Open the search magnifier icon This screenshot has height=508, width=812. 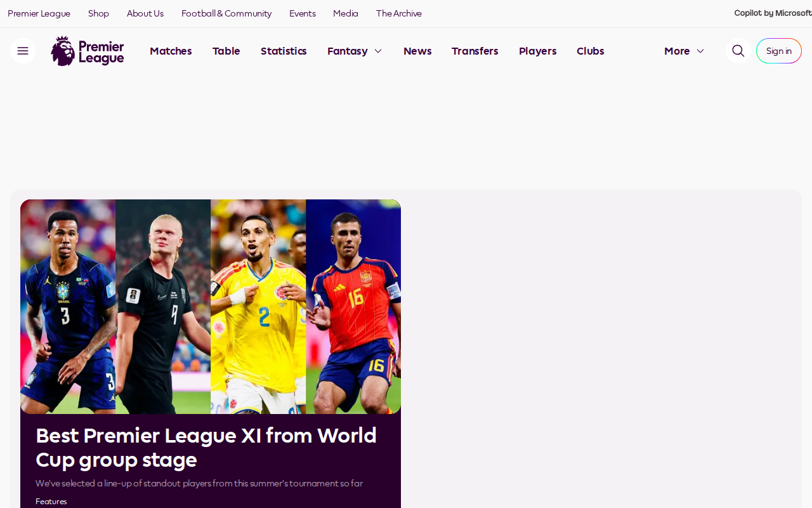pos(738,51)
